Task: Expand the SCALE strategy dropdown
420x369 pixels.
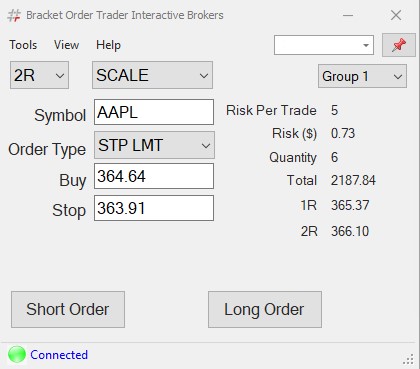Action: point(152,75)
